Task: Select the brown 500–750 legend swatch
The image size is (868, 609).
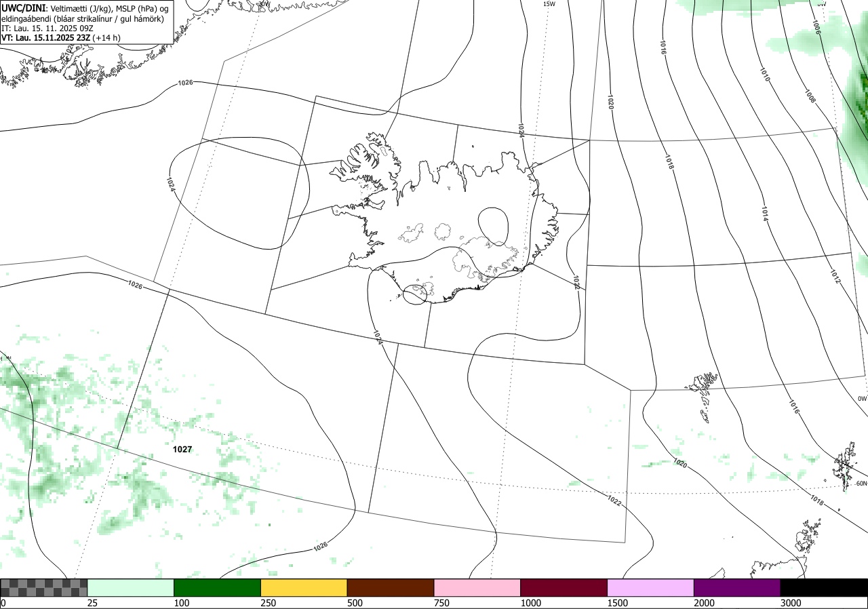Action: tap(391, 587)
